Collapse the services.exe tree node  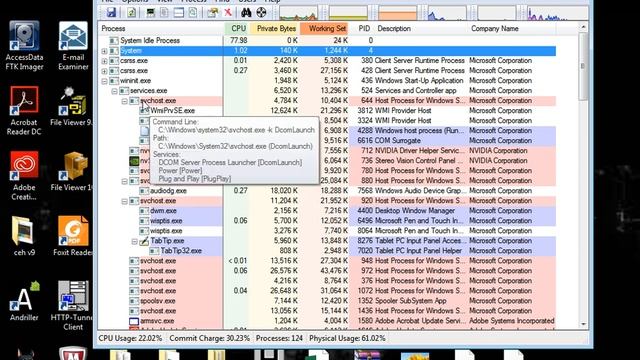pos(115,91)
